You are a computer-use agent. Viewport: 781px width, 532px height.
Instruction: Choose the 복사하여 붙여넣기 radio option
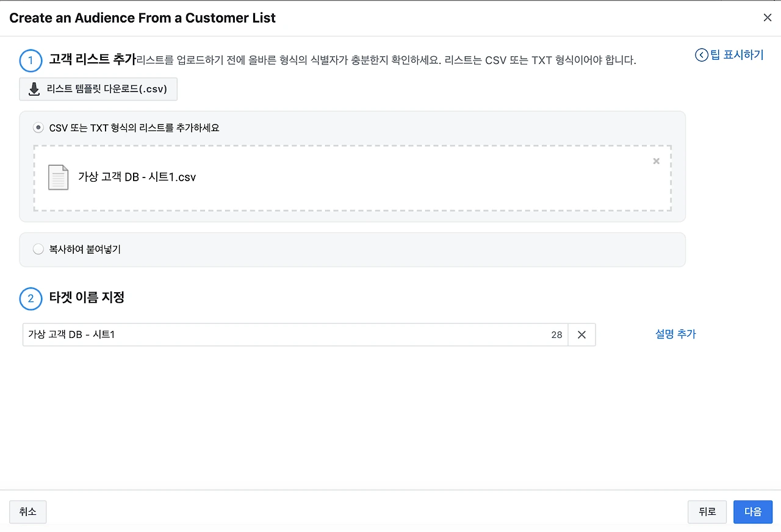(38, 249)
